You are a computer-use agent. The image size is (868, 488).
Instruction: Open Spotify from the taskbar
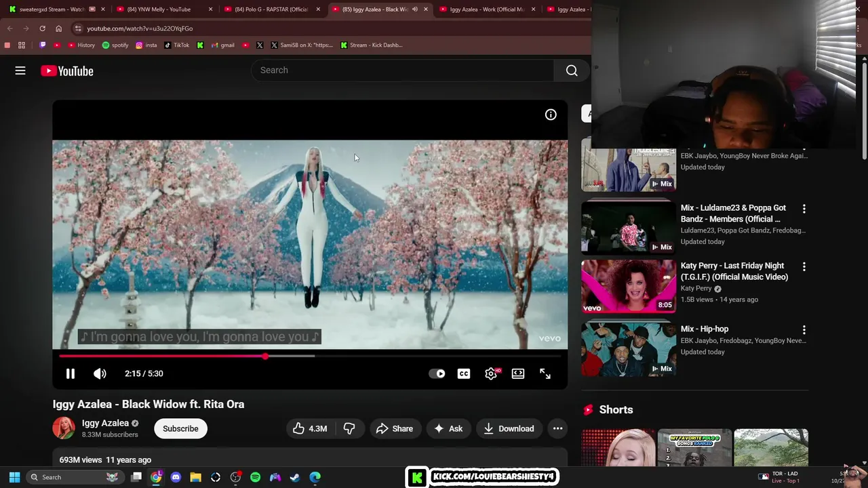[x=255, y=477]
